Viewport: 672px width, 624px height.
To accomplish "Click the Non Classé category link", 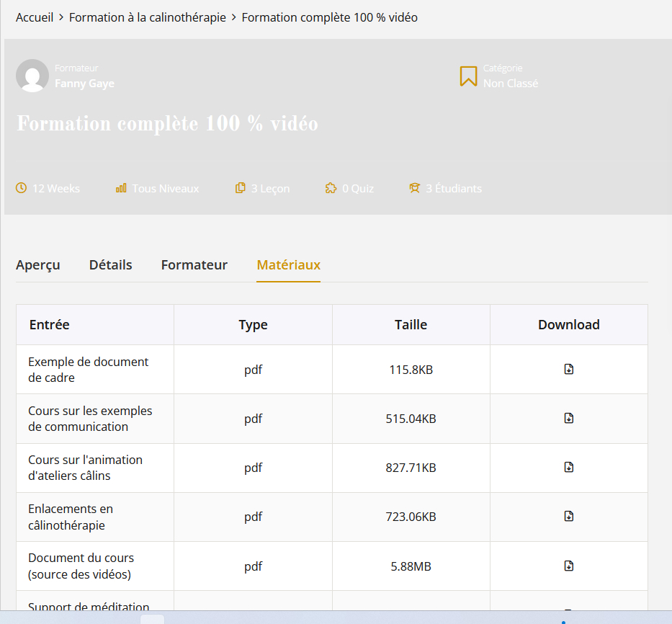I will pyautogui.click(x=511, y=84).
